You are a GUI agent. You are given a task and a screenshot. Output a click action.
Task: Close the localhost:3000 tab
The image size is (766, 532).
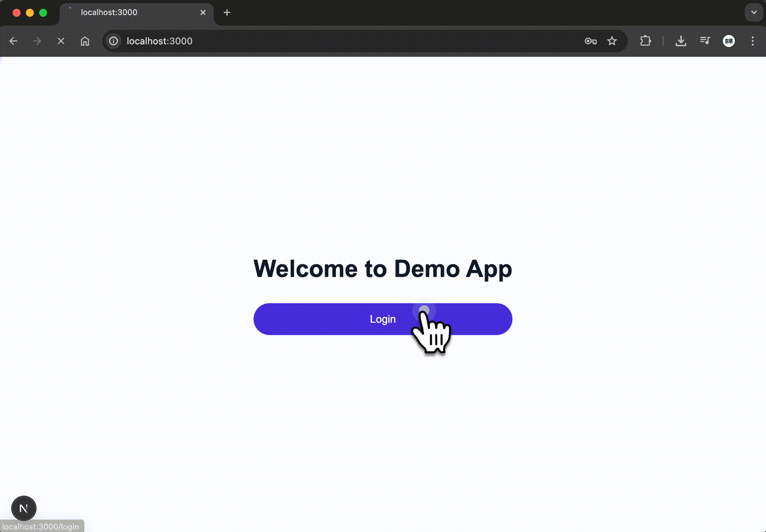tap(203, 12)
